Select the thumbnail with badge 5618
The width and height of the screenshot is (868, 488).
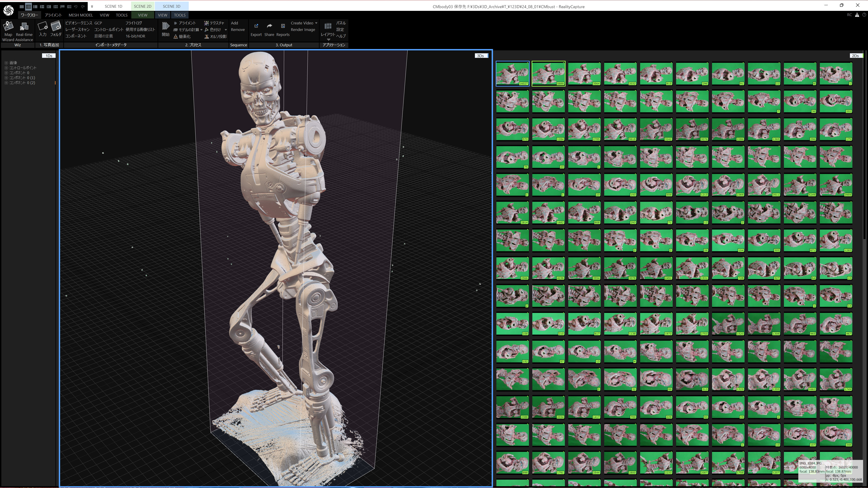620,129
